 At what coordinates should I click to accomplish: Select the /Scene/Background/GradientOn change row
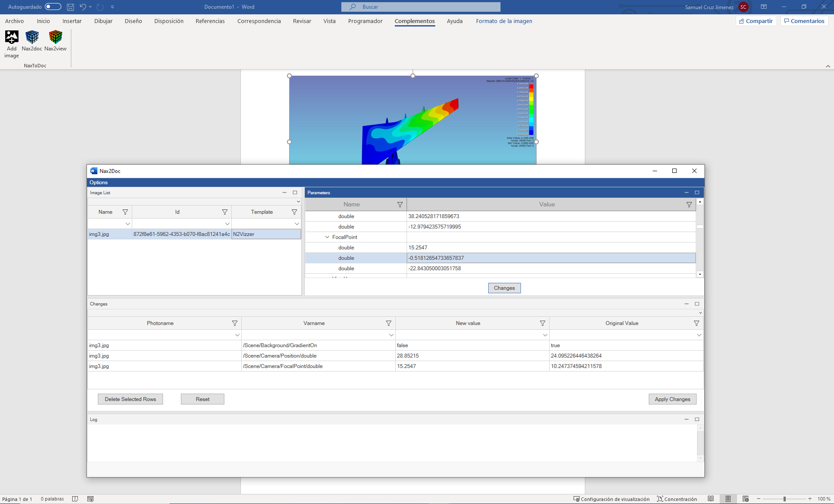click(x=395, y=345)
